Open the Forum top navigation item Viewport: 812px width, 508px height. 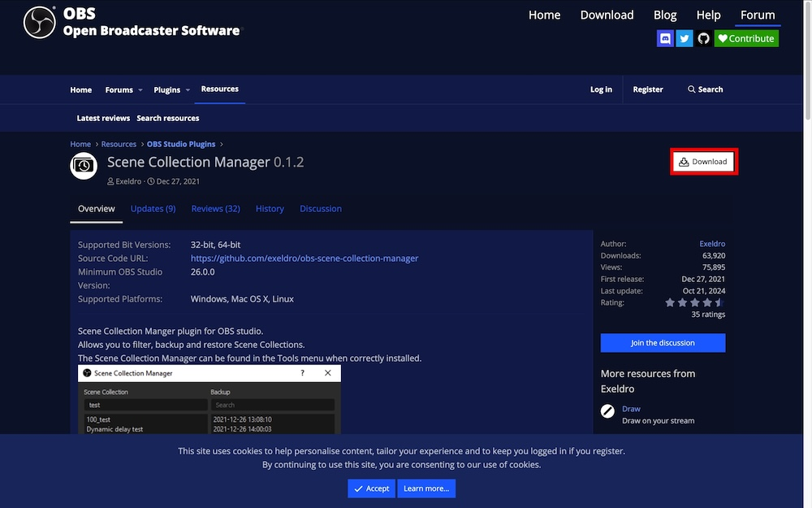[x=758, y=15]
